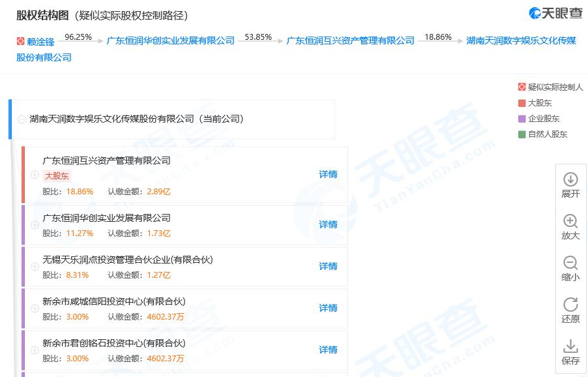The height and width of the screenshot is (377, 588).
Task: Click the purple 企业股东 legend swatch
Action: pyautogui.click(x=522, y=119)
